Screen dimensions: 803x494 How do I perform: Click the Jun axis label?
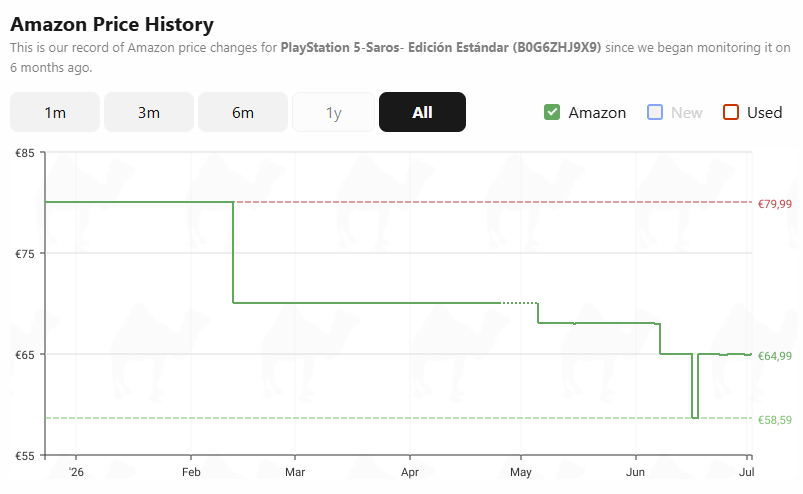pyautogui.click(x=636, y=472)
